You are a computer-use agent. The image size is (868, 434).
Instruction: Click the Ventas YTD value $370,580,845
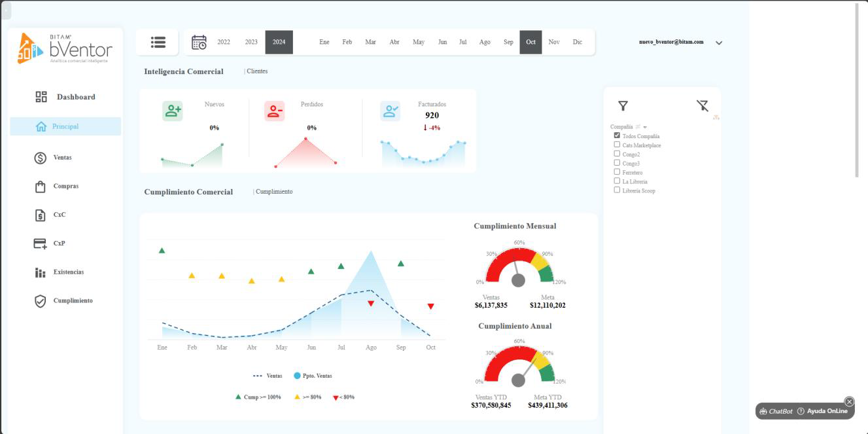click(x=491, y=405)
